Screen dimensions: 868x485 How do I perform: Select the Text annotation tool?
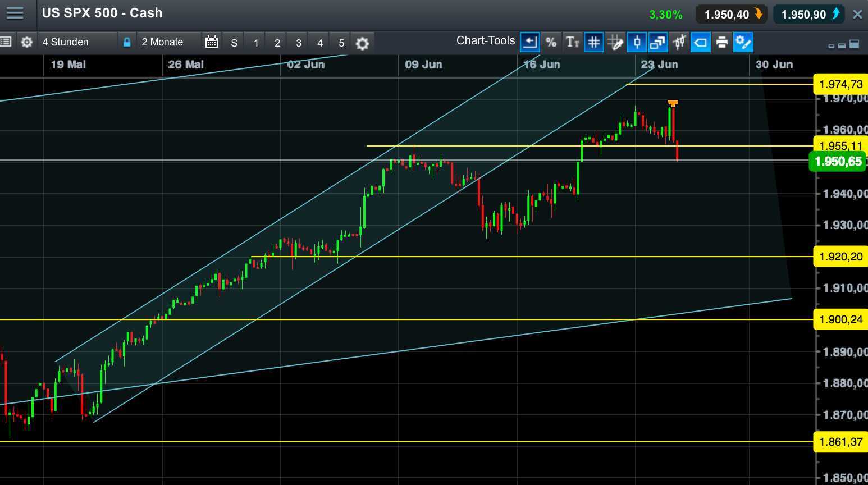(573, 42)
